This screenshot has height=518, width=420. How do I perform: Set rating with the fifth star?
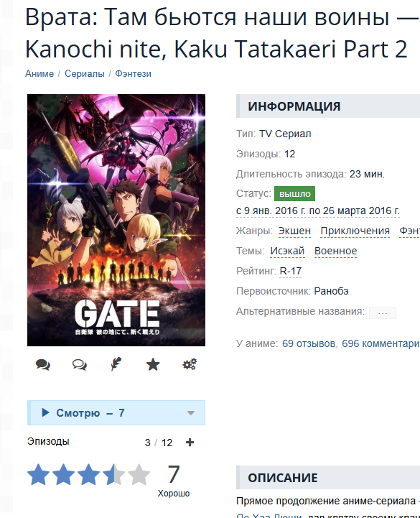point(139,474)
